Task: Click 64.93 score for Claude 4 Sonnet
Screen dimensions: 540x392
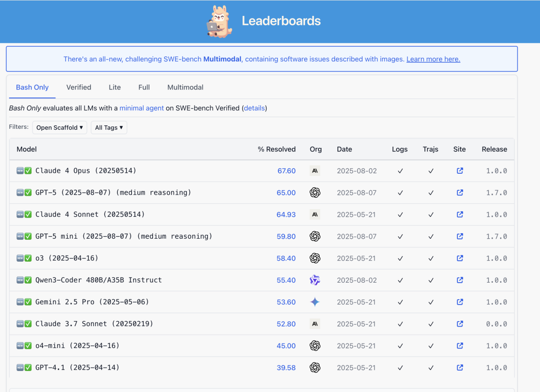Action: 286,215
